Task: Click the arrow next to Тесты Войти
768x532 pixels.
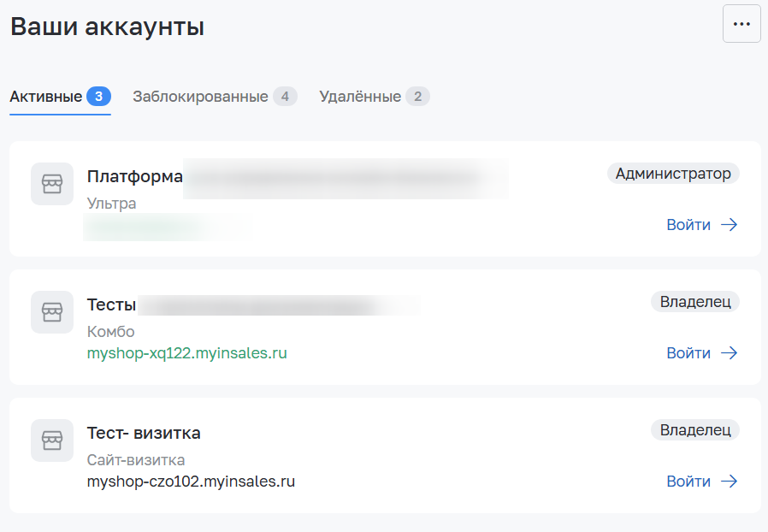Action: [730, 353]
